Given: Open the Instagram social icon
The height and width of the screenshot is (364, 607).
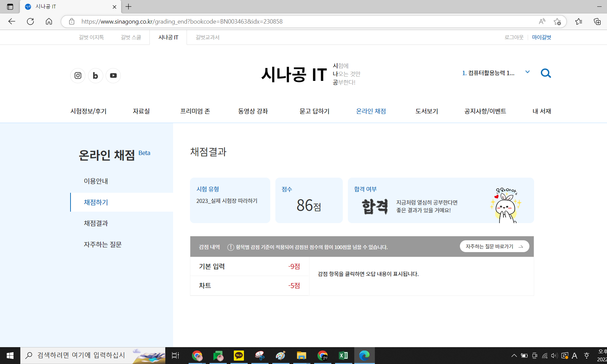Looking at the screenshot, I should click(78, 75).
